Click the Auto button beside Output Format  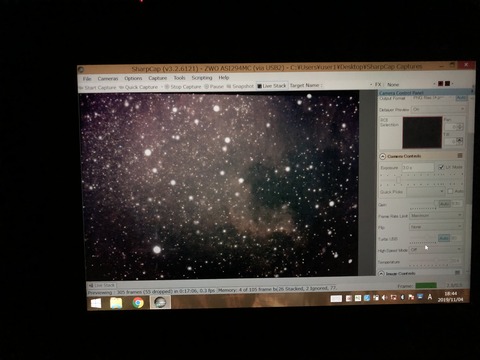461,98
